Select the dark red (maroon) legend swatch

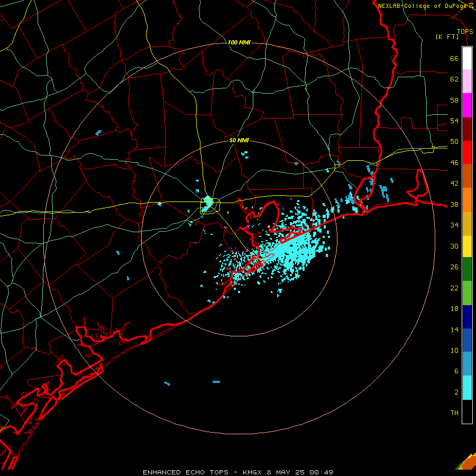[467, 129]
